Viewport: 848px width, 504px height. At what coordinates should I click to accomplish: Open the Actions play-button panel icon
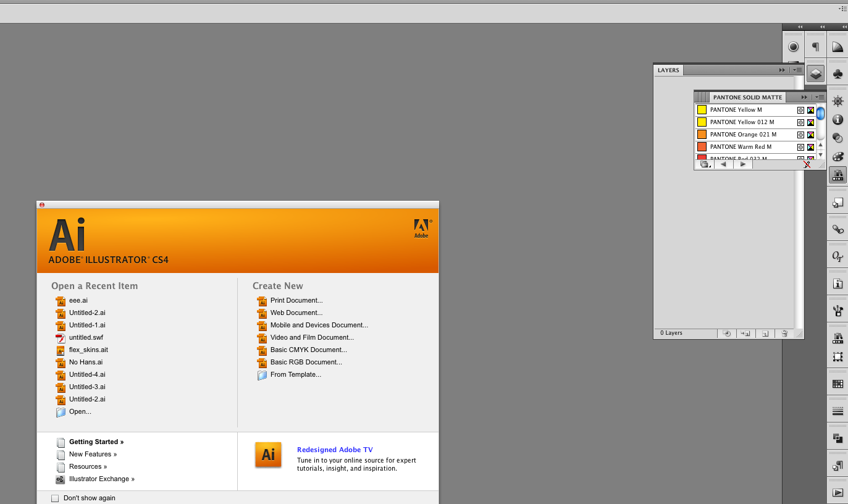[838, 493]
